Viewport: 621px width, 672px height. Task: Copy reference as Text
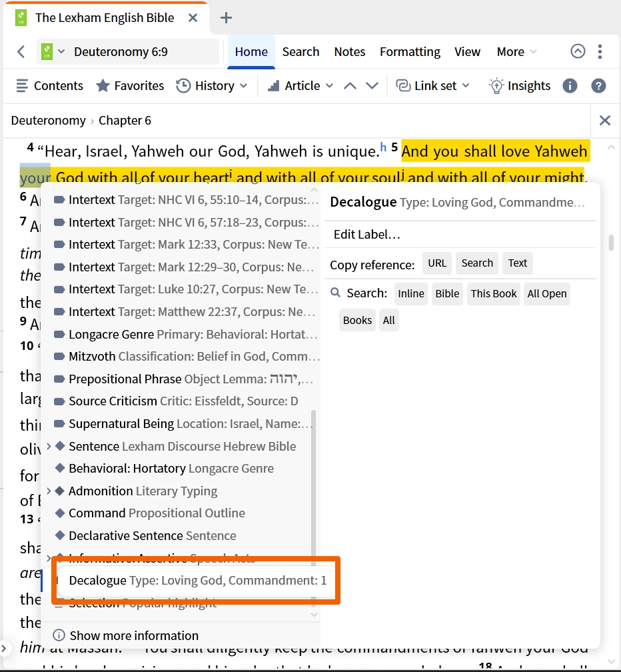pyautogui.click(x=517, y=263)
